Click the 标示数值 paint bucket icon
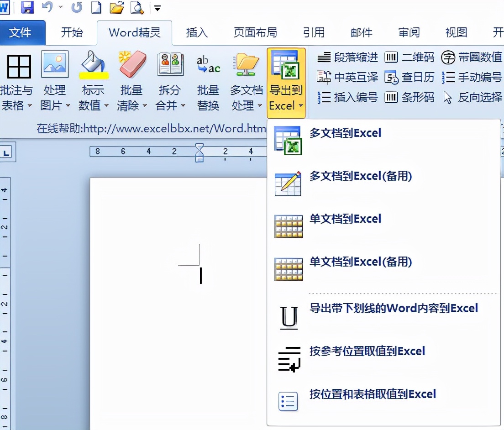 click(94, 65)
